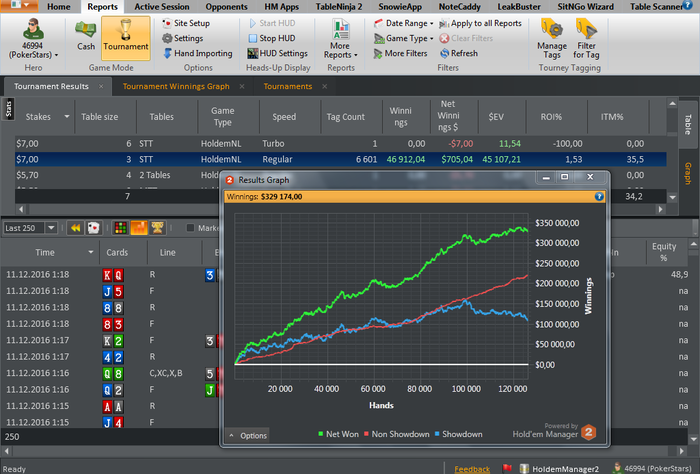Open the Last 250 hands dropdown

tap(51, 228)
